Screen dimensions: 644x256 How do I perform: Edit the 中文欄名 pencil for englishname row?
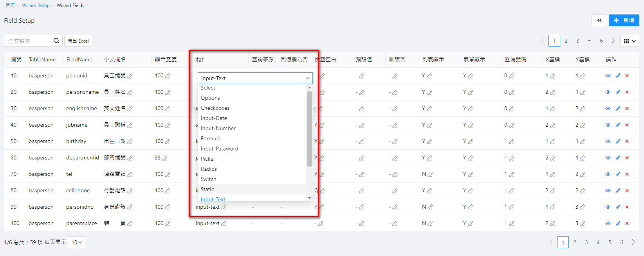130,109
